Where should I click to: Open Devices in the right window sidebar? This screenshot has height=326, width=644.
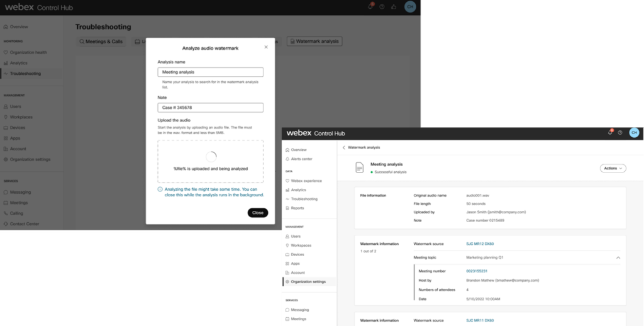click(294, 254)
